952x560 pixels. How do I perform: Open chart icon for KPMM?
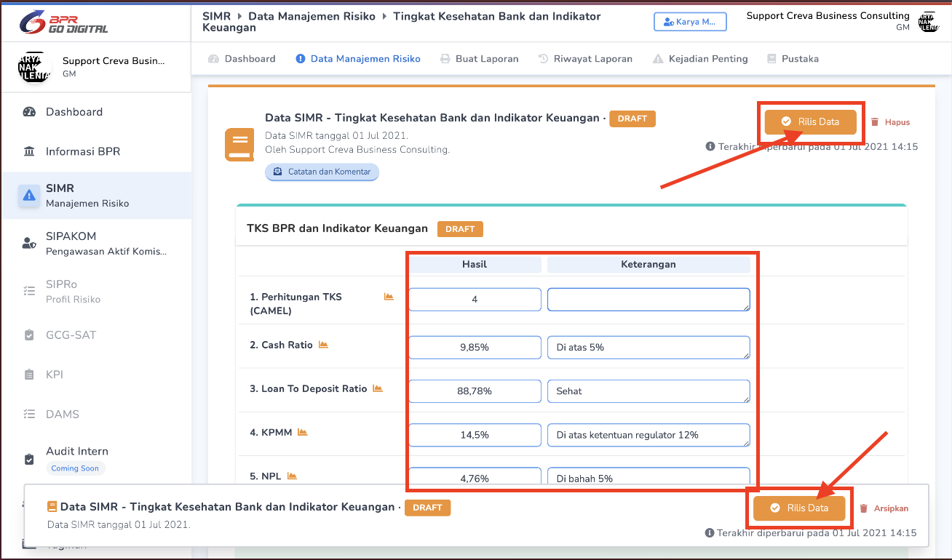(302, 432)
